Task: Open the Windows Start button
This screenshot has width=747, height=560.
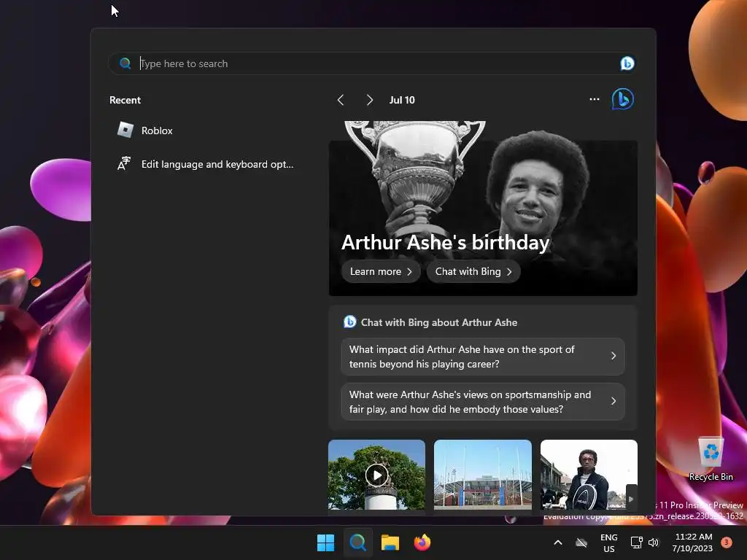Action: pyautogui.click(x=326, y=542)
